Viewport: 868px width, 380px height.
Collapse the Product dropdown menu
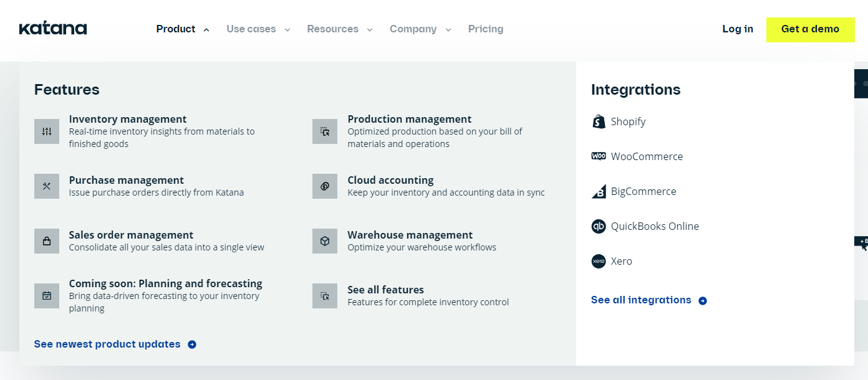182,29
